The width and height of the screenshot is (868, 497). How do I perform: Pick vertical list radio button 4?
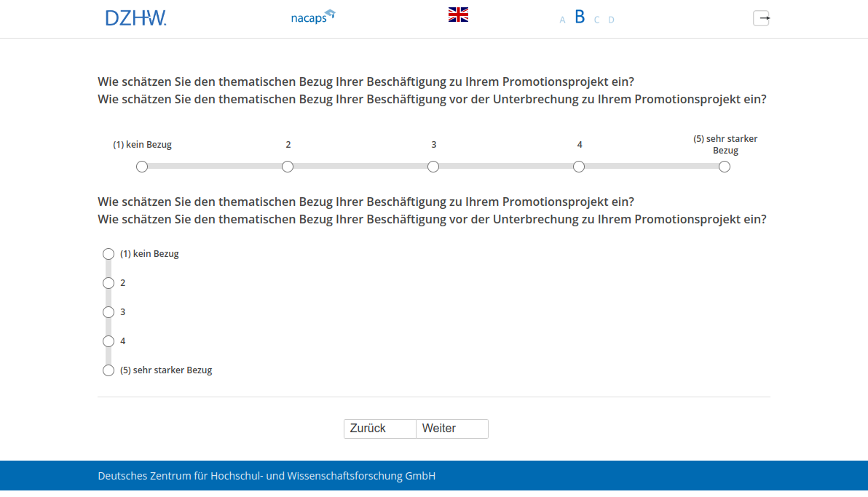108,341
